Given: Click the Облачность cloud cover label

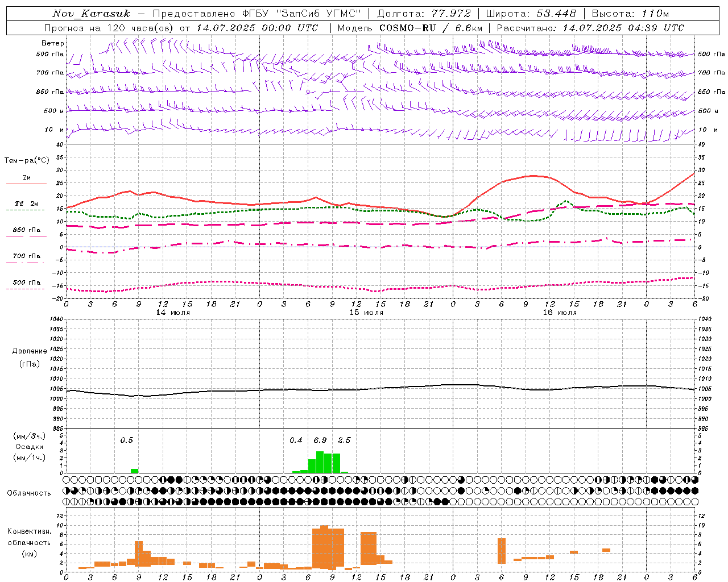Looking at the screenshot, I should click(x=29, y=493).
